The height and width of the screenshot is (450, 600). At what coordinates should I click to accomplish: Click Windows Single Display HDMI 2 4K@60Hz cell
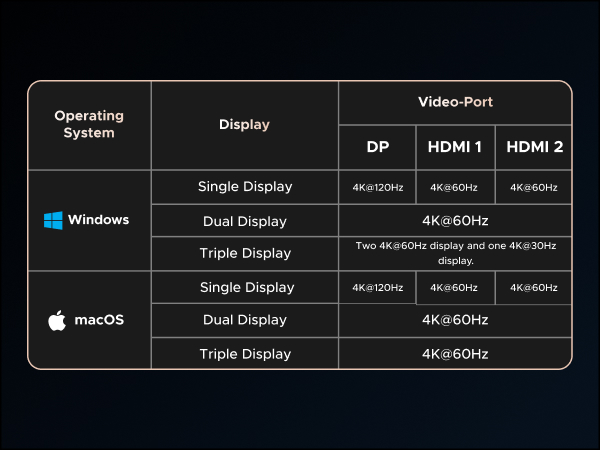(x=534, y=188)
